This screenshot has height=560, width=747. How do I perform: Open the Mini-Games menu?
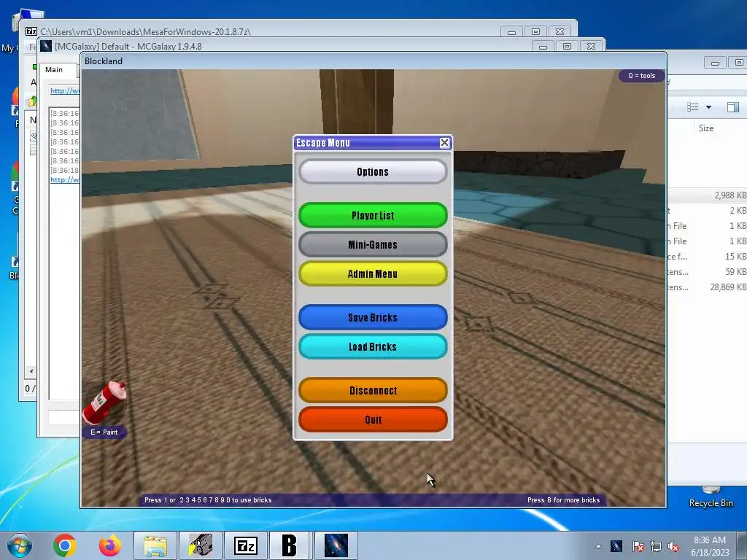[x=373, y=245]
